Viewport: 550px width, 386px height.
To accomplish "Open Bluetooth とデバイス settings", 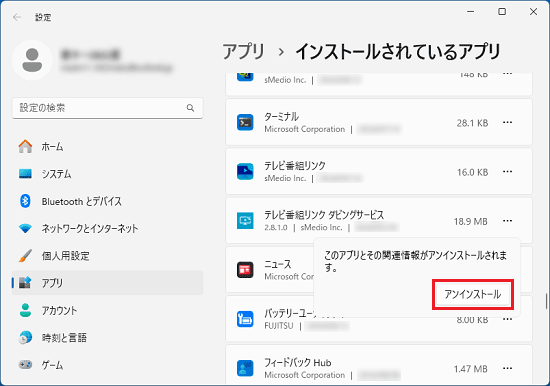I will pos(107,201).
